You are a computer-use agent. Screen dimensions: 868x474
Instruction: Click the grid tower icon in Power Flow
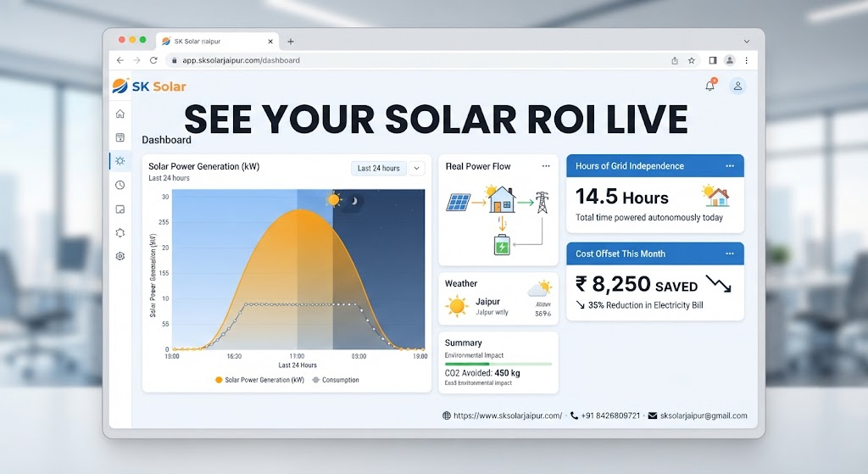coord(542,202)
